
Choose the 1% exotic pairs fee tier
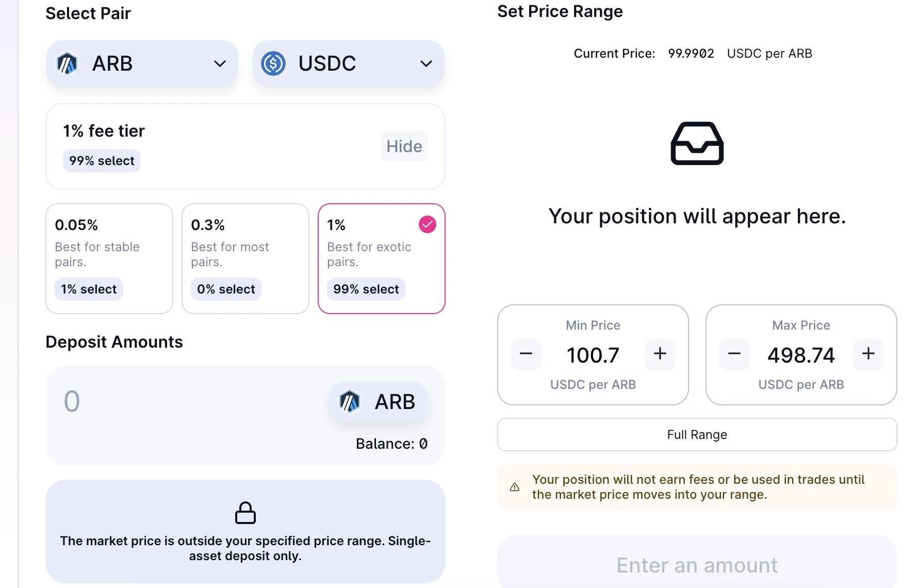tap(382, 258)
